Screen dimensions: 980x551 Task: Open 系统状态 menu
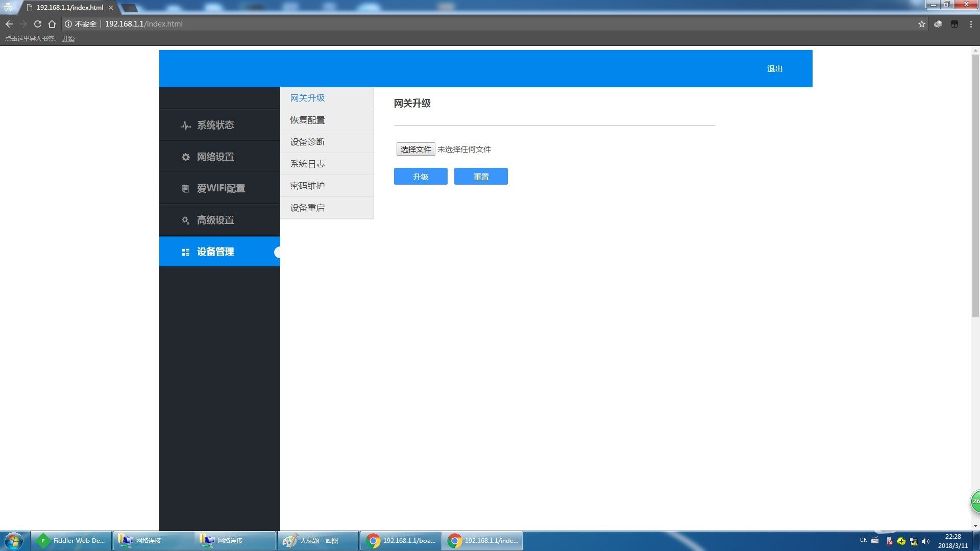[219, 125]
